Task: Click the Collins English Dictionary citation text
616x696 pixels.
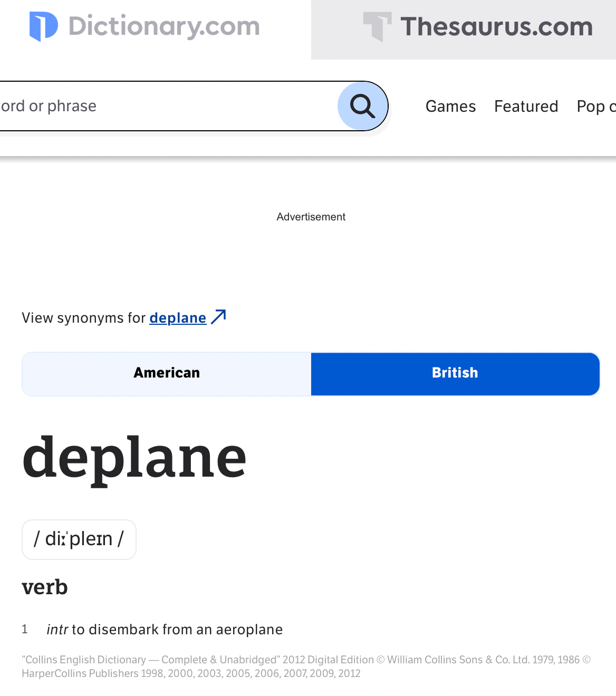Action: point(306,666)
